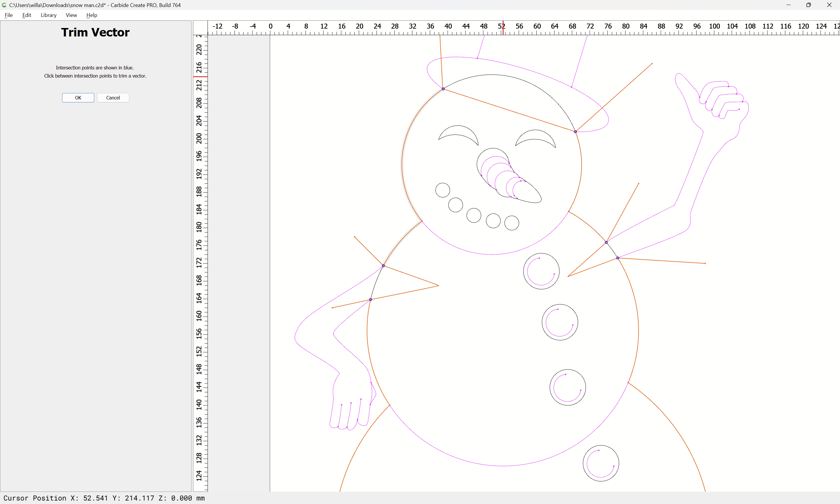Click the 'Trim Vector' panel heading
840x504 pixels.
tap(95, 32)
